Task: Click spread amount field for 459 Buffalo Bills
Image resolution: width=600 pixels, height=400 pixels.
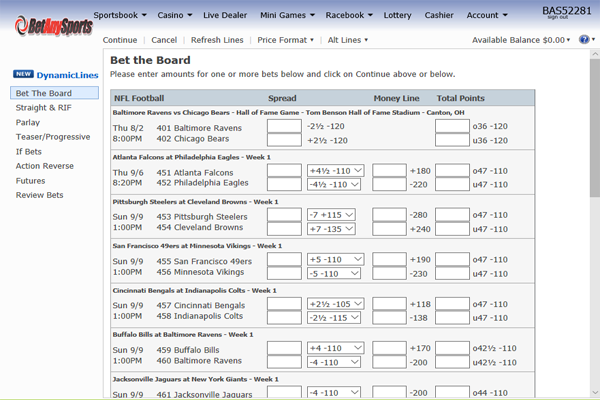Action: [x=284, y=348]
